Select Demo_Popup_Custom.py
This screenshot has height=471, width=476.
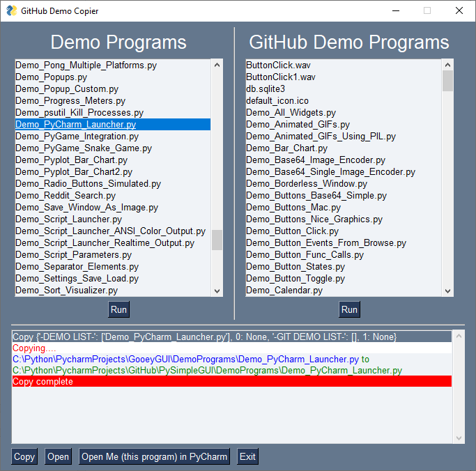(x=113, y=89)
